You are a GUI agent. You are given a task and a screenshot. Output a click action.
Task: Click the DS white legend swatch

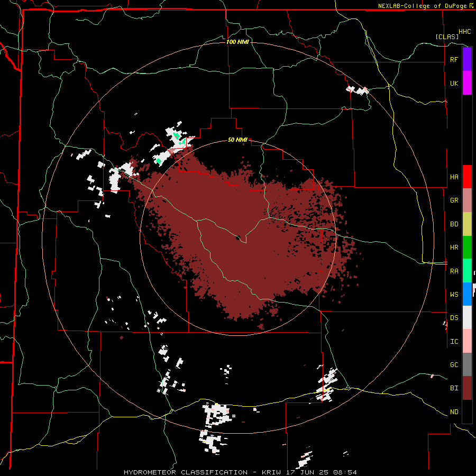click(x=467, y=317)
